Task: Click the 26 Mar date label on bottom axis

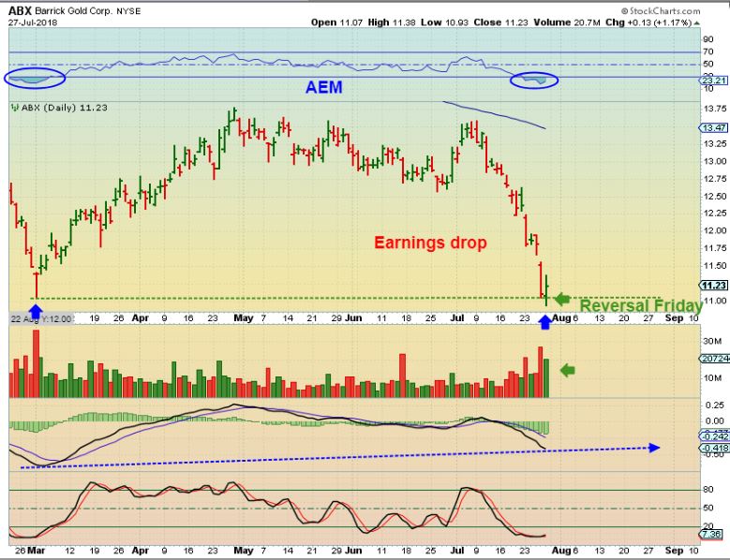Action: pyautogui.click(x=30, y=551)
